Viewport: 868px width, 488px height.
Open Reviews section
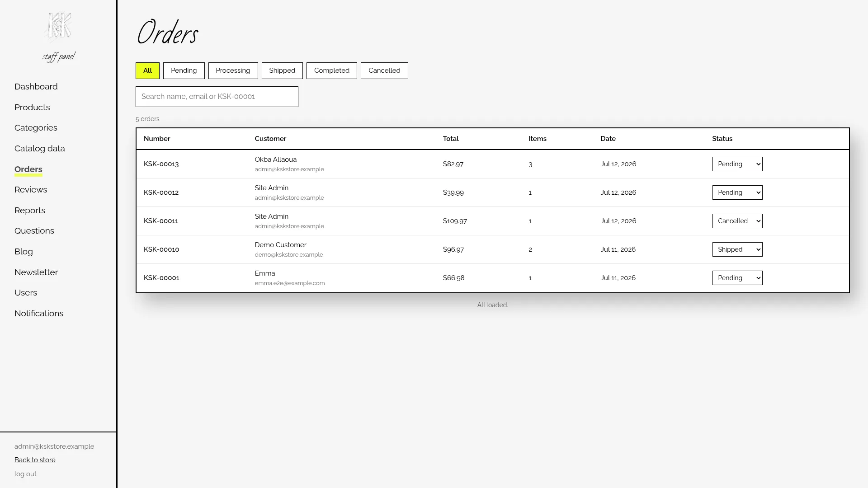[31, 190]
